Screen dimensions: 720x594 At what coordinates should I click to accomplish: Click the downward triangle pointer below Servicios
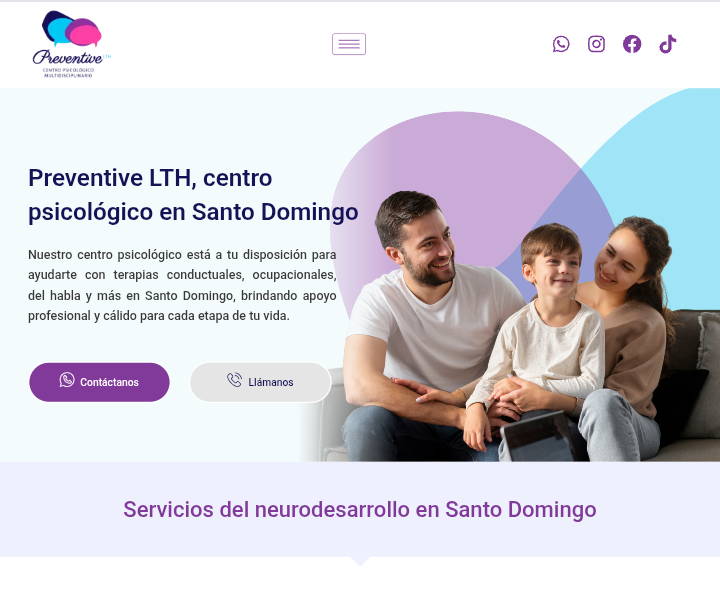[x=360, y=561]
